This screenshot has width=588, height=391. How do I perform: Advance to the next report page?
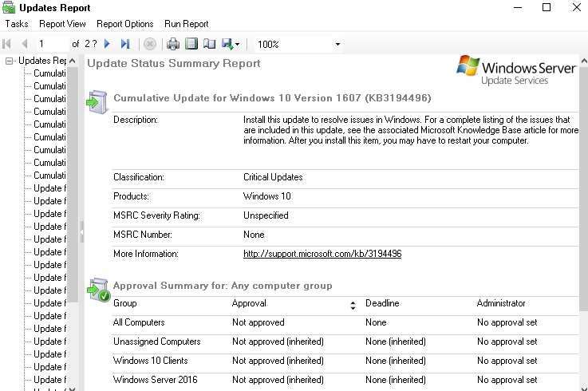coord(107,44)
